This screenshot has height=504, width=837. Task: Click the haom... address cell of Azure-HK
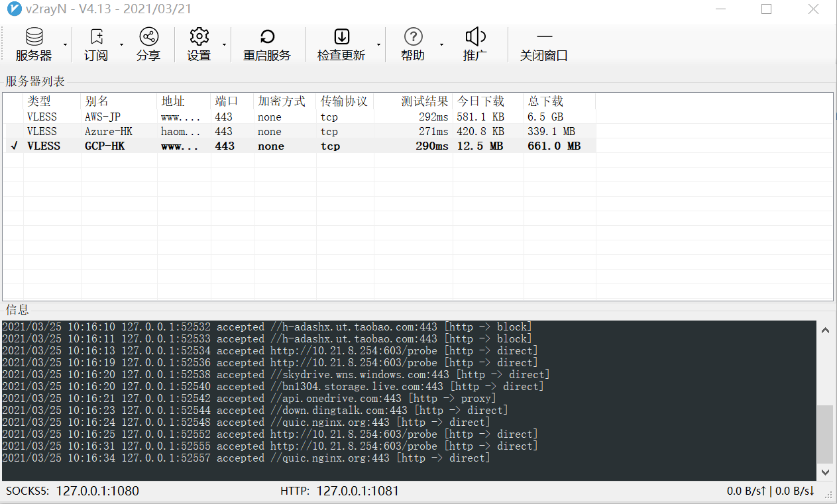coord(180,132)
